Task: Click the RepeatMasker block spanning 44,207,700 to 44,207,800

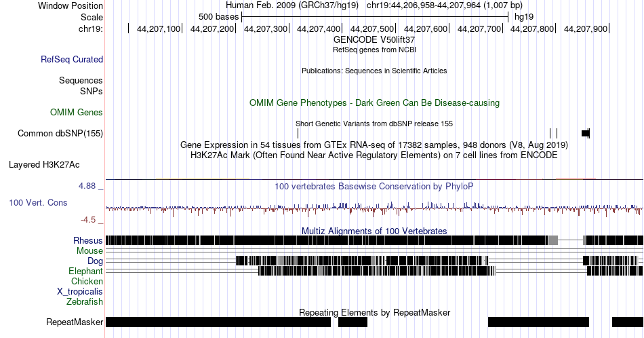Action: 538,322
